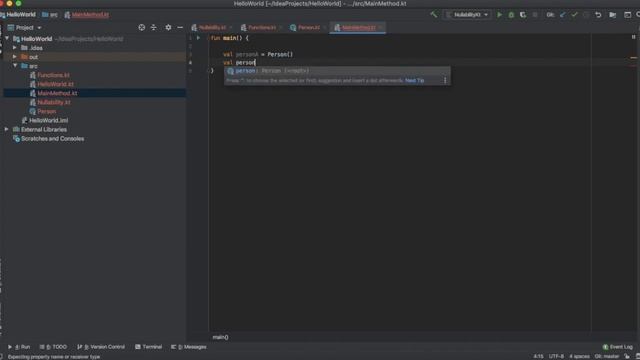The width and height of the screenshot is (640, 360).
Task: Click the Git Update Project blue arrow icon
Action: coord(563,15)
